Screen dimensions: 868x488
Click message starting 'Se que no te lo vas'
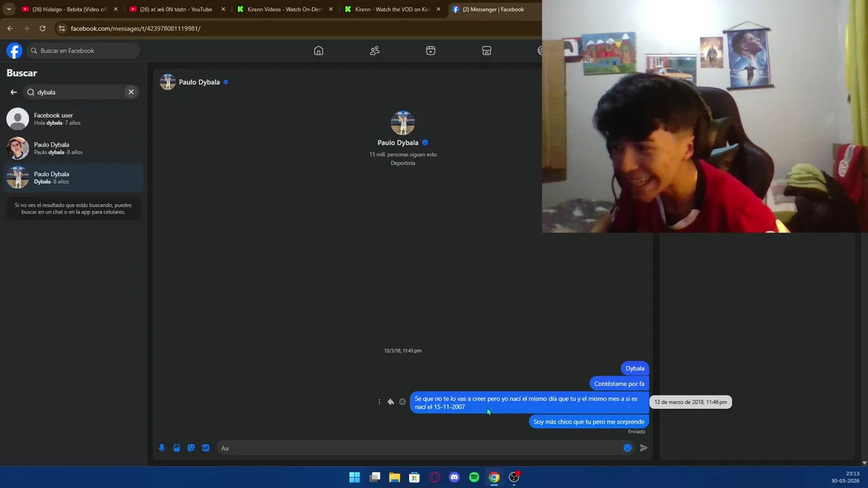(x=530, y=403)
